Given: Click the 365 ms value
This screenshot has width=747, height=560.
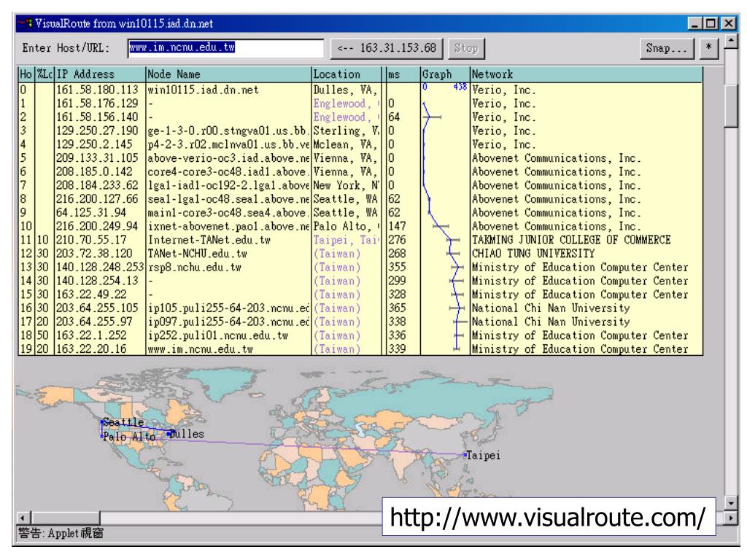Looking at the screenshot, I should pos(397,308).
